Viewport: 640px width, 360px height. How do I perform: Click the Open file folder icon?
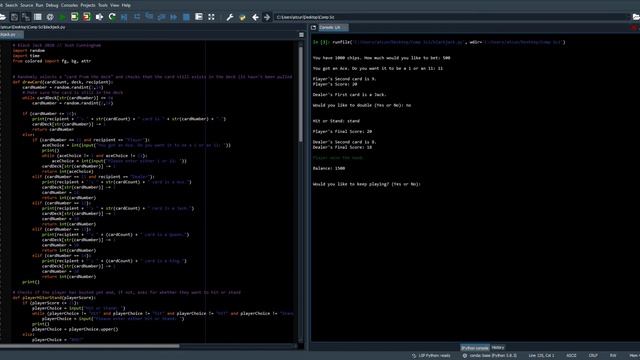pos(2,17)
